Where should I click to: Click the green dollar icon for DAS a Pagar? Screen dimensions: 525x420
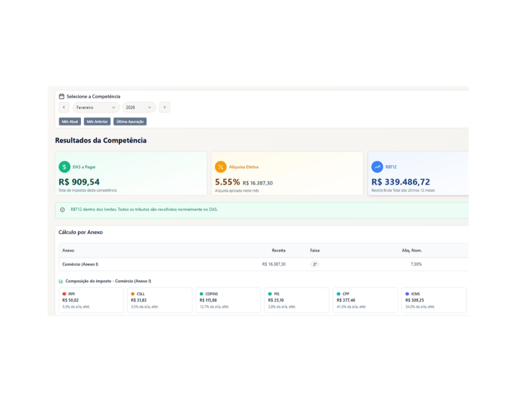tap(64, 167)
